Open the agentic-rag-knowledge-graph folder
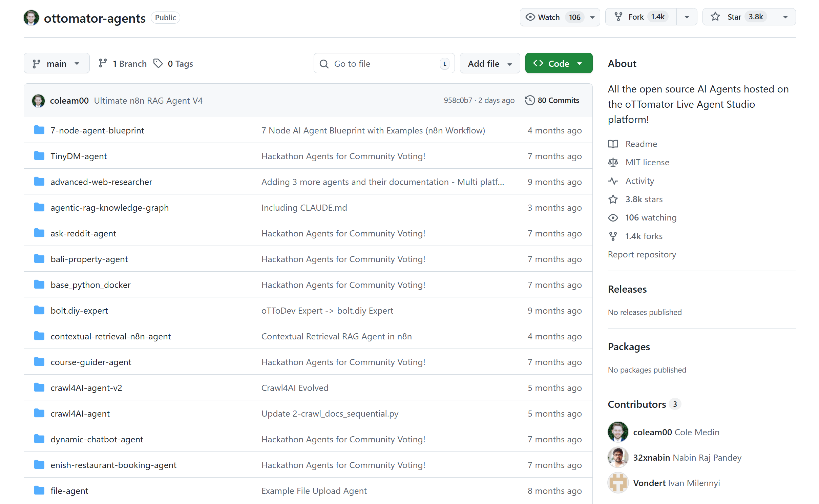This screenshot has width=819, height=504. (109, 208)
